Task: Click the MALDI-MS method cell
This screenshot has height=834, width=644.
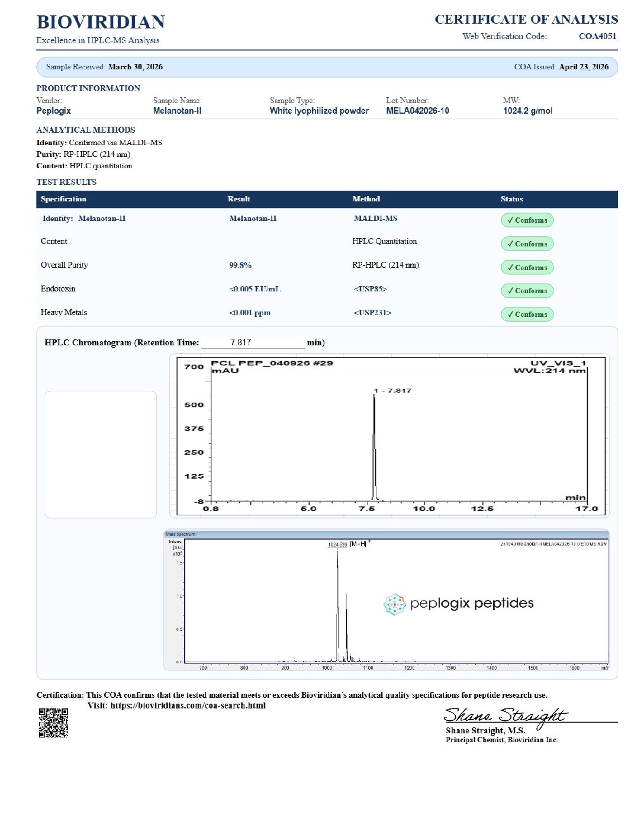Action: pos(376,219)
